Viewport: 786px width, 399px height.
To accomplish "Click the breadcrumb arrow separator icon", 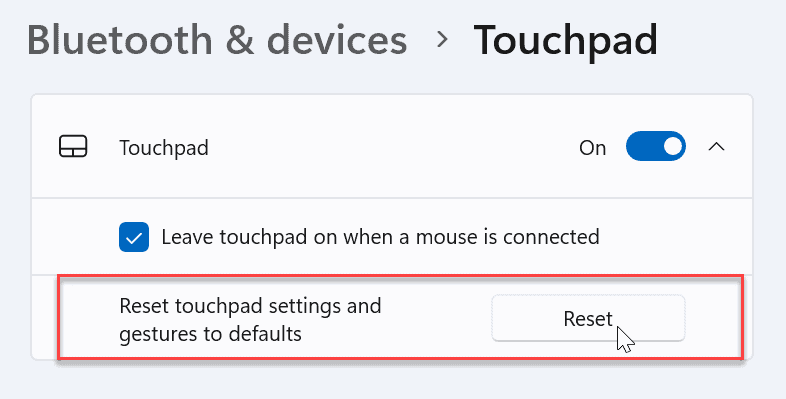I will (x=442, y=39).
